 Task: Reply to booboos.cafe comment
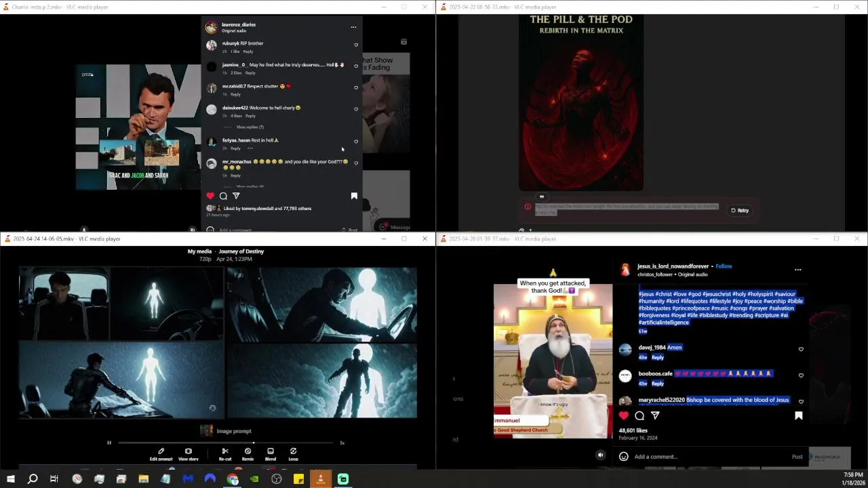[658, 384]
